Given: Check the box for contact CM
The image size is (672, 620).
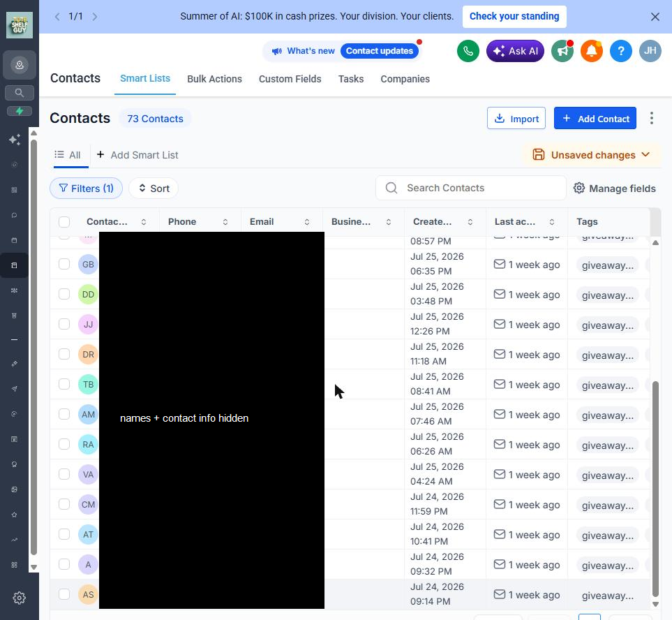Looking at the screenshot, I should point(64,504).
